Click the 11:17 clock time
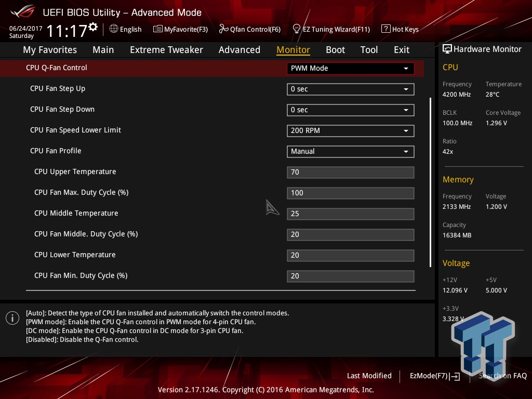Image resolution: width=532 pixels, height=399 pixels. tap(66, 31)
